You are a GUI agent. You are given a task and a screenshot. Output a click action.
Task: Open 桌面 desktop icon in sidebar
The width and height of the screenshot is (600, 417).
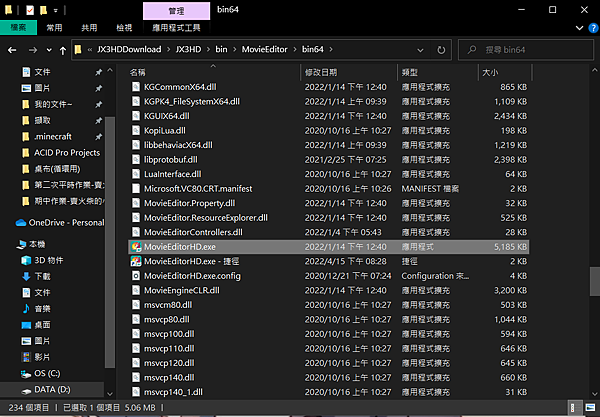click(26, 325)
